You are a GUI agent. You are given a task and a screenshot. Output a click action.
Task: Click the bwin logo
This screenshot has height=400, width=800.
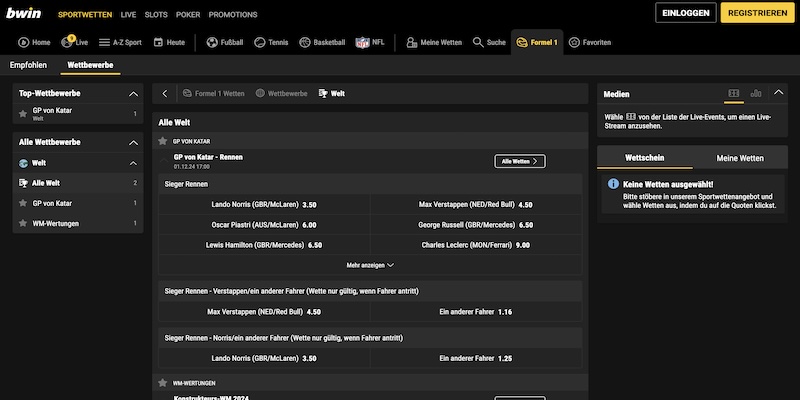[x=23, y=13]
